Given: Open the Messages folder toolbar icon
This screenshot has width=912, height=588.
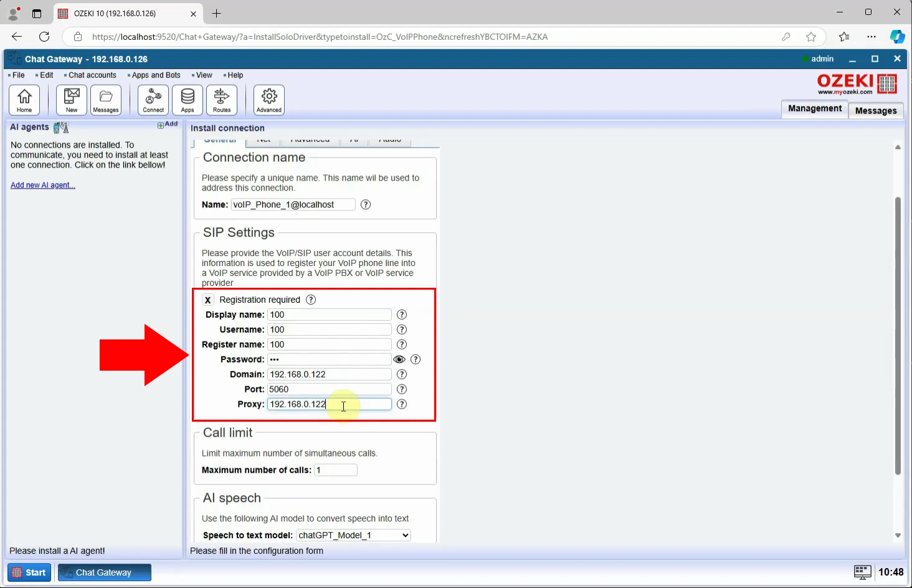Looking at the screenshot, I should click(106, 100).
